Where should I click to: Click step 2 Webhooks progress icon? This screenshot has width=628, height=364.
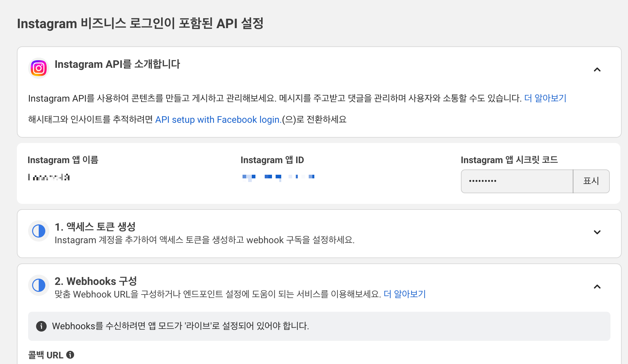tap(39, 285)
